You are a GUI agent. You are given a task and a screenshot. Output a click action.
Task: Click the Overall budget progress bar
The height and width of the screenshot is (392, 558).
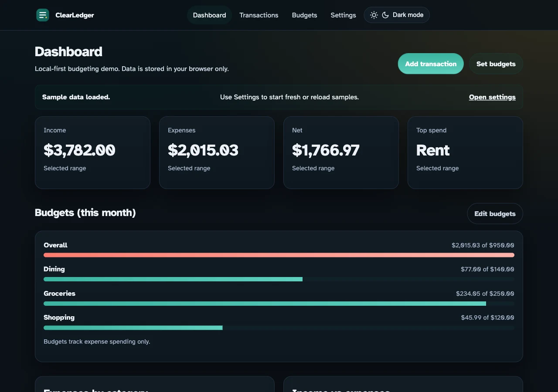pos(279,255)
